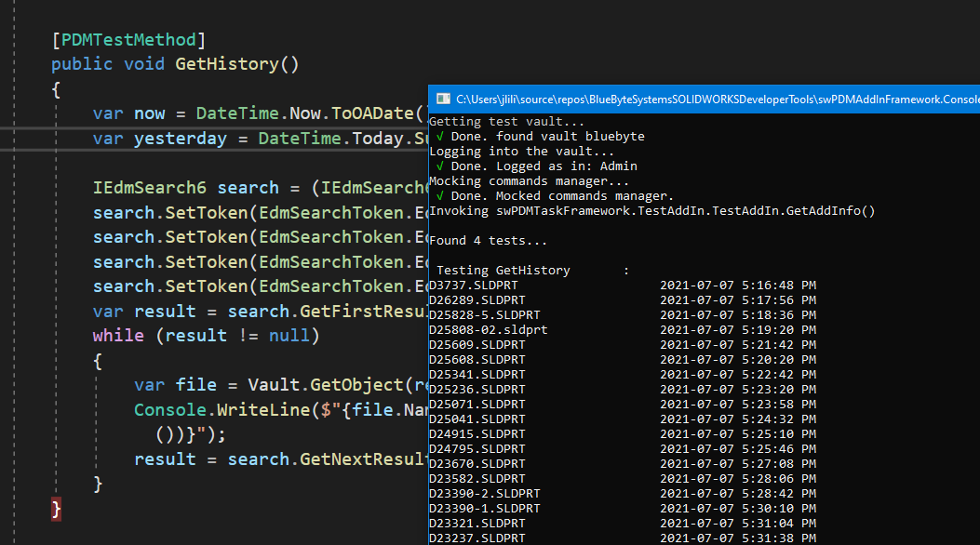Click timestamp 5:30:10 PM in console

779,510
